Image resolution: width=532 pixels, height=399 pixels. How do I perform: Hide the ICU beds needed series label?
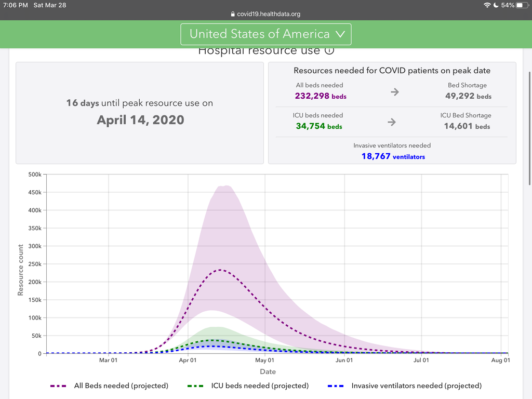(260, 386)
